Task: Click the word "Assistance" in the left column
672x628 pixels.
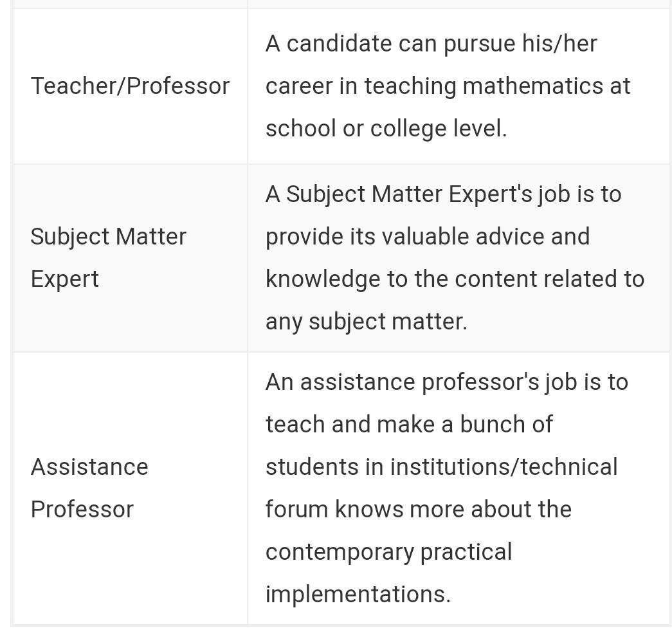Action: [89, 467]
